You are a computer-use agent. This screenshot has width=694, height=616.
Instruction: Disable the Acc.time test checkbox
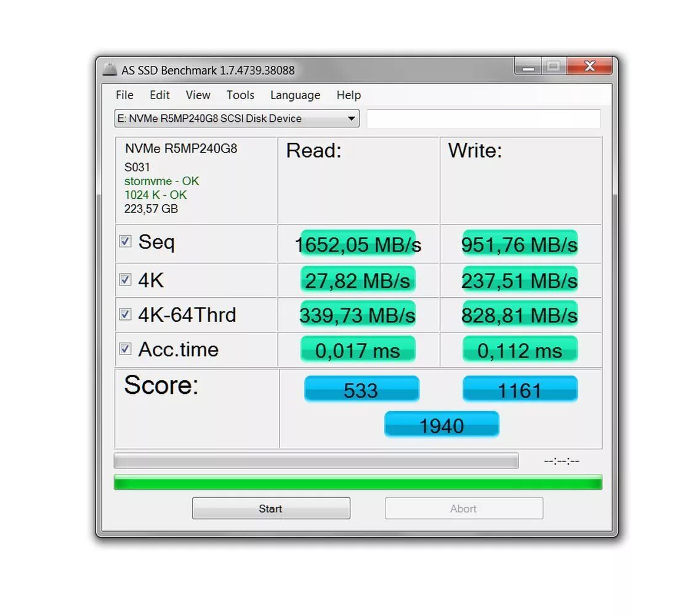[x=125, y=350]
